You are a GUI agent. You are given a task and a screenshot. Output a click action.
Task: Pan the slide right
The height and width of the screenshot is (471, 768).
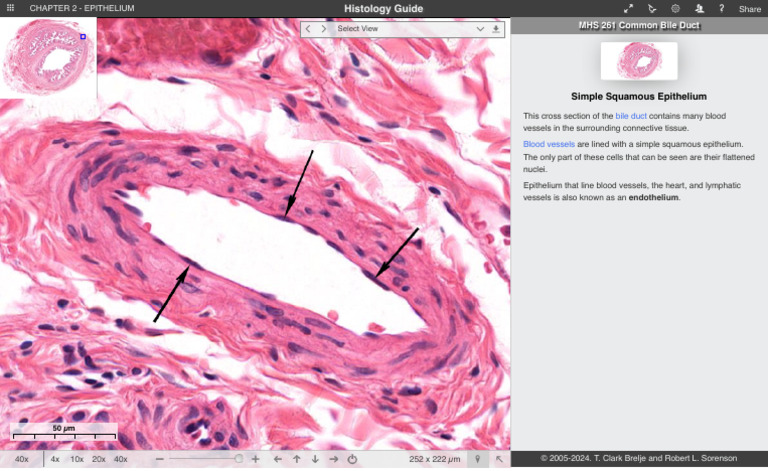[x=334, y=459]
